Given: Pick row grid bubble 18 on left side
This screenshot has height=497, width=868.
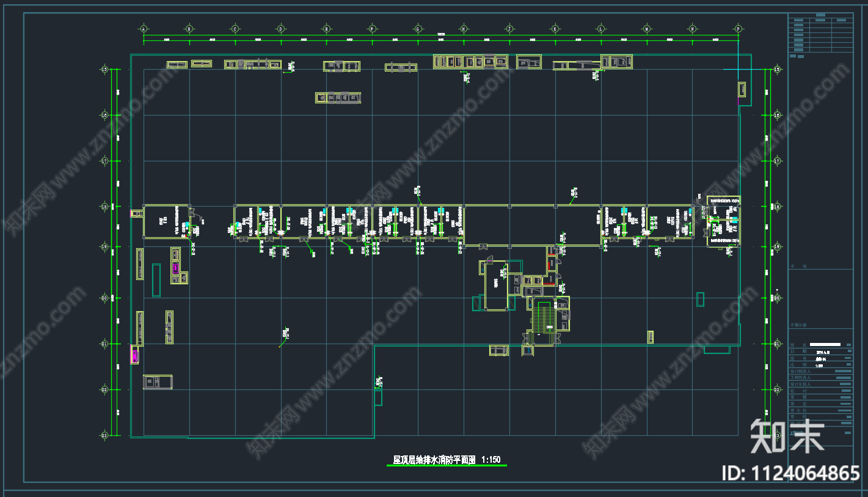Looking at the screenshot, I should (x=104, y=207).
